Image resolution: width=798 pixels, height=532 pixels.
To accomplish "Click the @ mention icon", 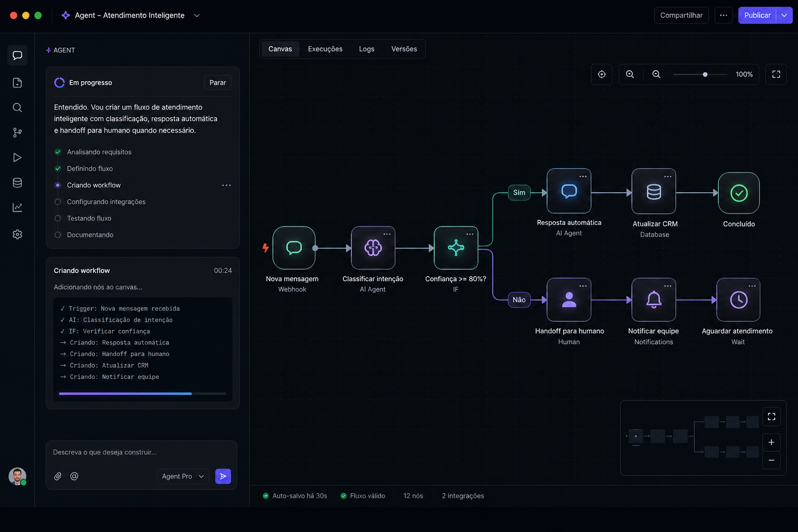I will coord(74,476).
